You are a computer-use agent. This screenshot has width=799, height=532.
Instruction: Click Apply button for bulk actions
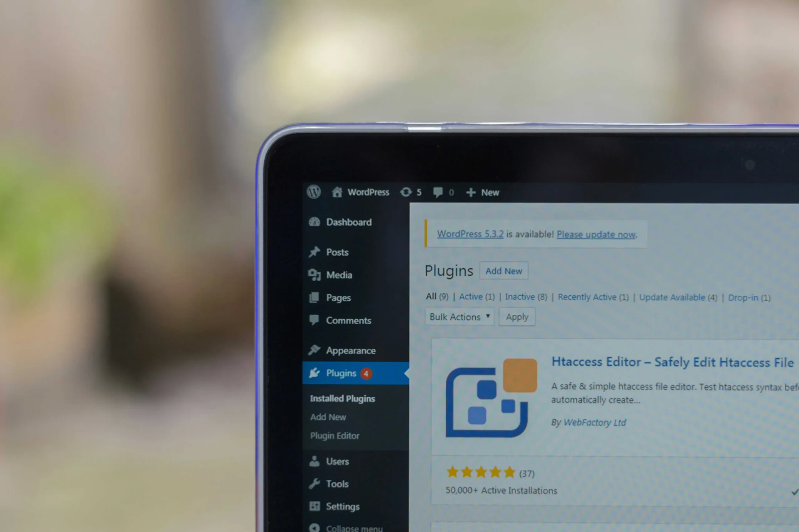tap(516, 317)
